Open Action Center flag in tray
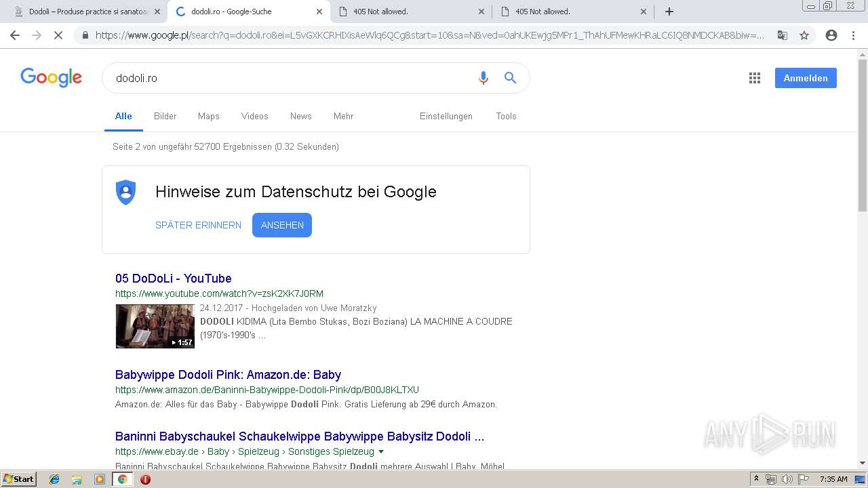 [x=803, y=479]
